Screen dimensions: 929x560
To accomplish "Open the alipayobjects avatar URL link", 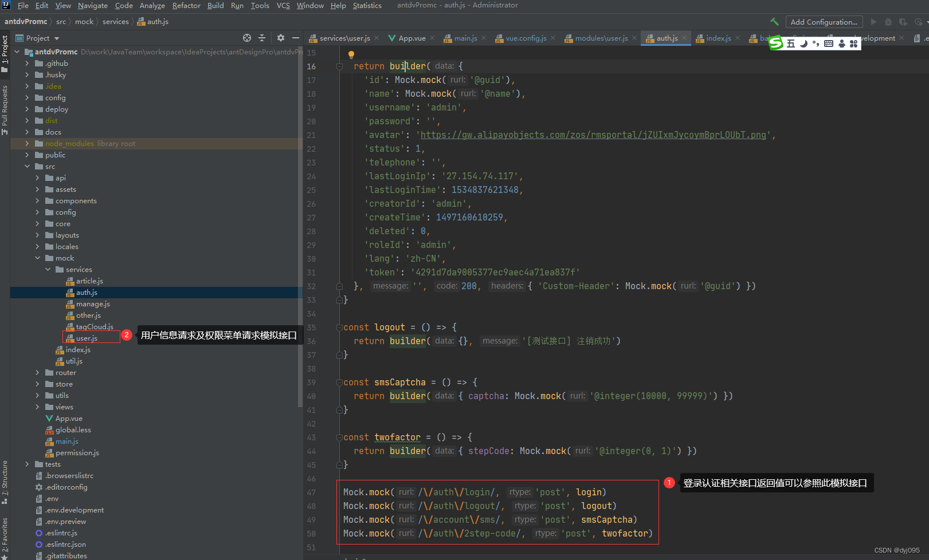I will [x=593, y=135].
